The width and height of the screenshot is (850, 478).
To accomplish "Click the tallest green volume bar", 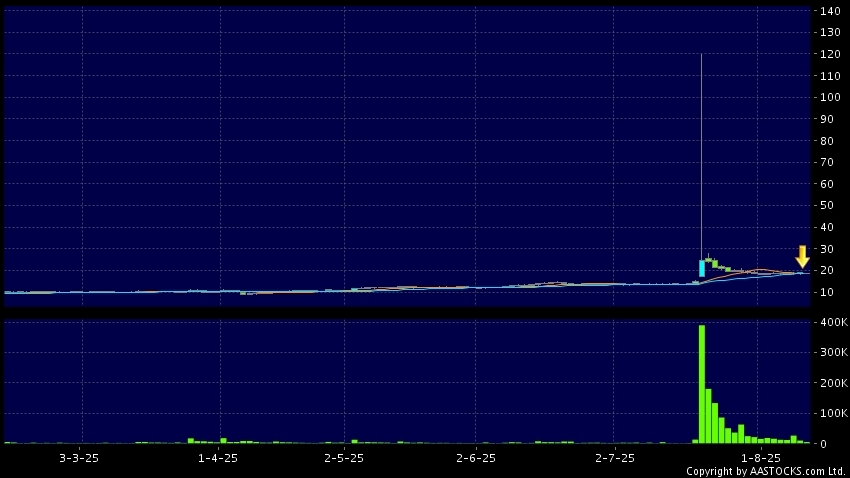I will pos(702,384).
